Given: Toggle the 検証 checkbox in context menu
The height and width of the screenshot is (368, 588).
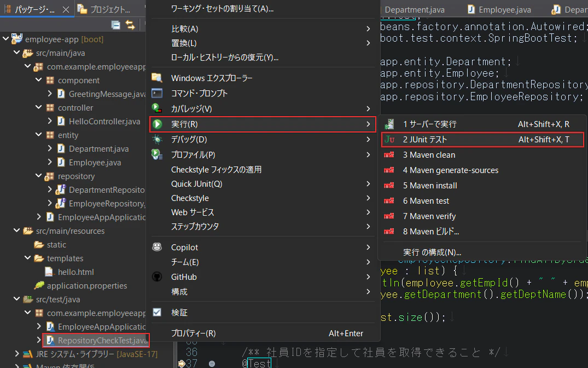Looking at the screenshot, I should 157,313.
